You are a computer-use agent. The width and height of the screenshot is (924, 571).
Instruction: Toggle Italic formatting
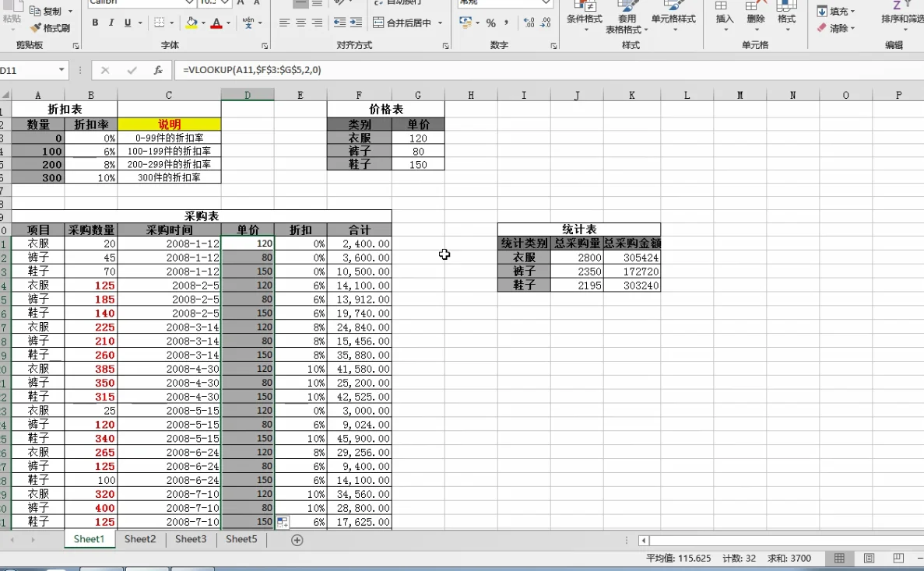111,23
